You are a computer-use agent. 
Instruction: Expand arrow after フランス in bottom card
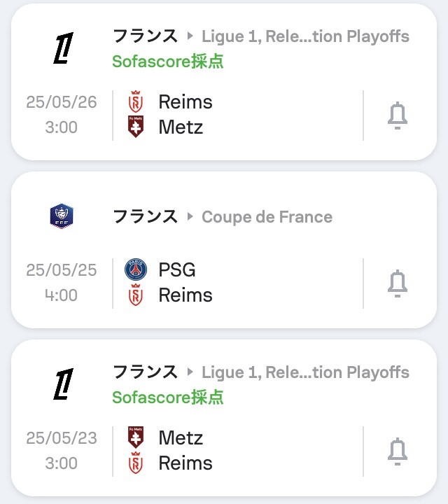pos(190,372)
